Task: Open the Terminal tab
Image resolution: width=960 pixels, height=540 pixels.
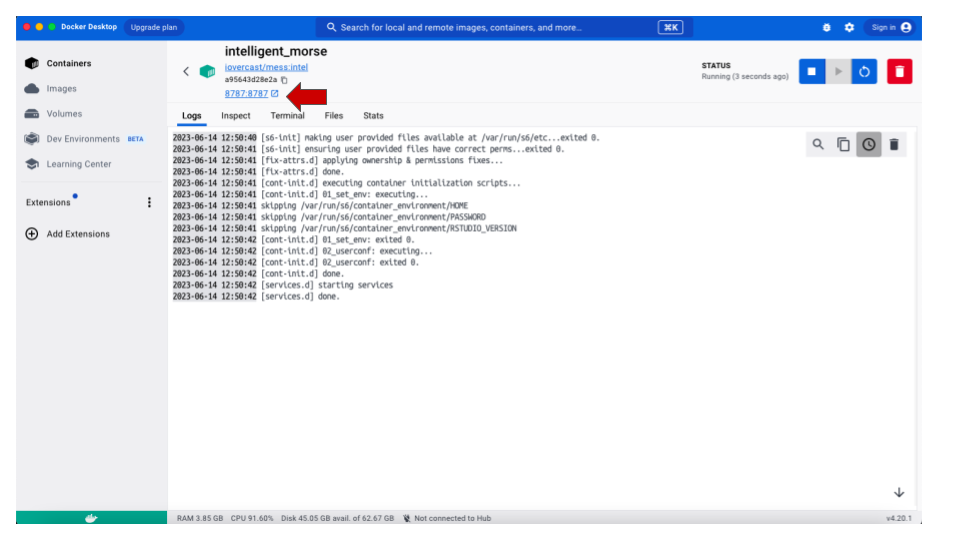Action: tap(287, 116)
